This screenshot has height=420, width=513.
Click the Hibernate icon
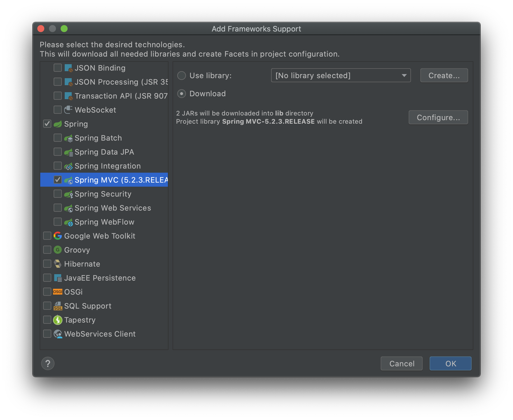(x=58, y=264)
